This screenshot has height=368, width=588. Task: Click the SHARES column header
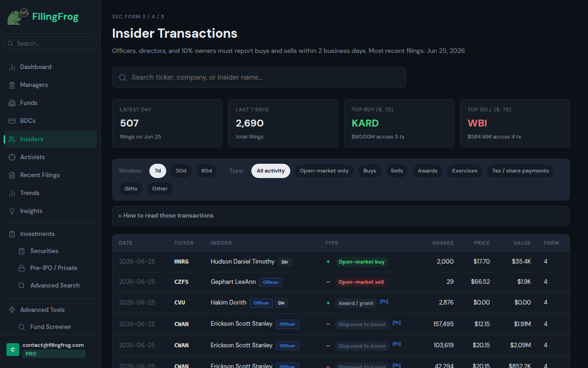[x=443, y=243]
